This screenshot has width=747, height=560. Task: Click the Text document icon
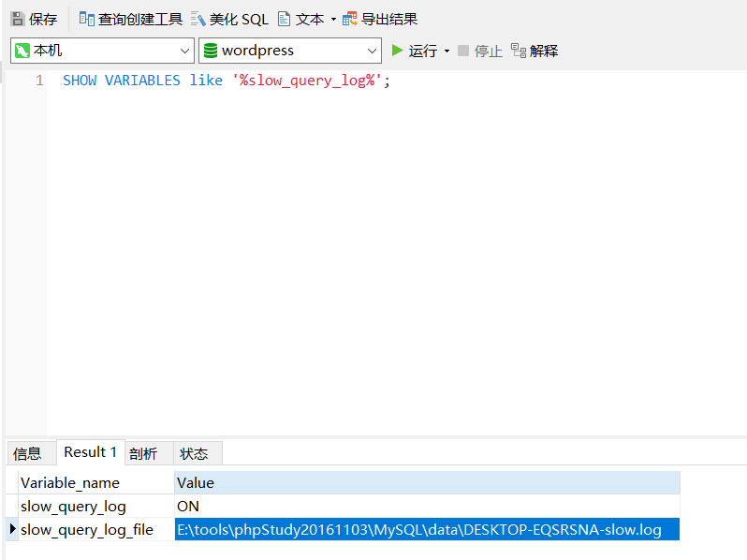pos(284,19)
